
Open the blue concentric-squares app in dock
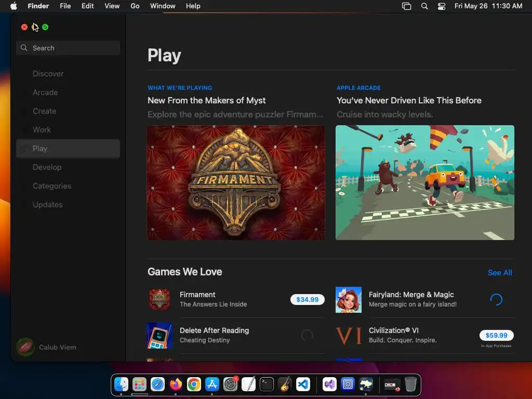point(348,384)
